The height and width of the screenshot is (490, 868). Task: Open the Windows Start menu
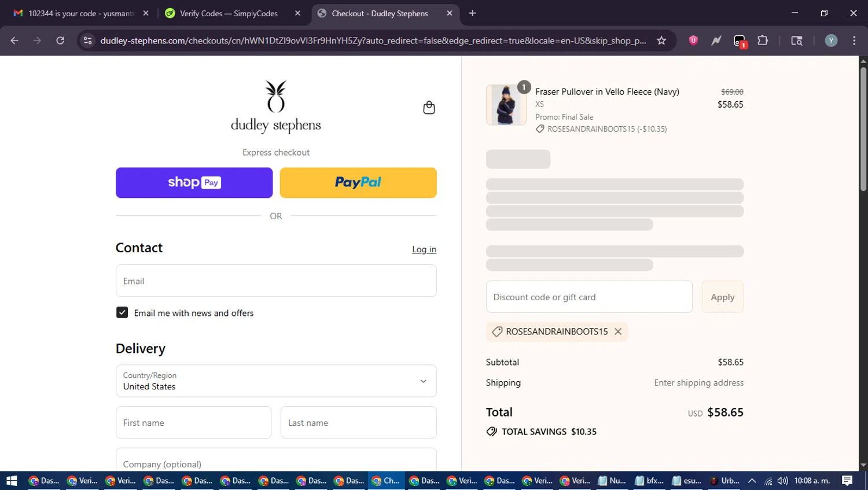[x=12, y=481]
